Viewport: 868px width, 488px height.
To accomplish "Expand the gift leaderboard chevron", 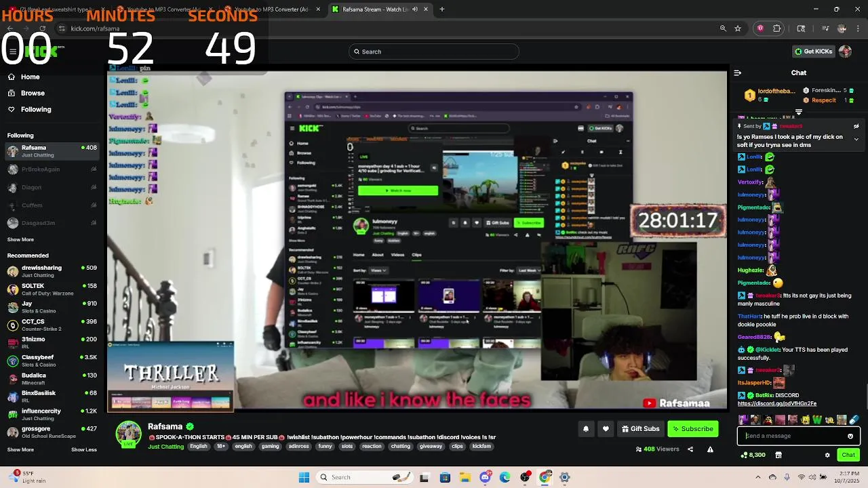I will [x=799, y=113].
